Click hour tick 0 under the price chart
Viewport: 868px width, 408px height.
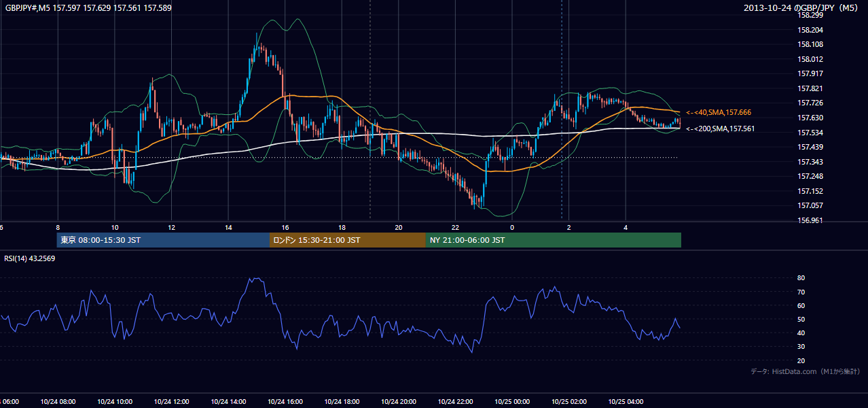coord(512,228)
